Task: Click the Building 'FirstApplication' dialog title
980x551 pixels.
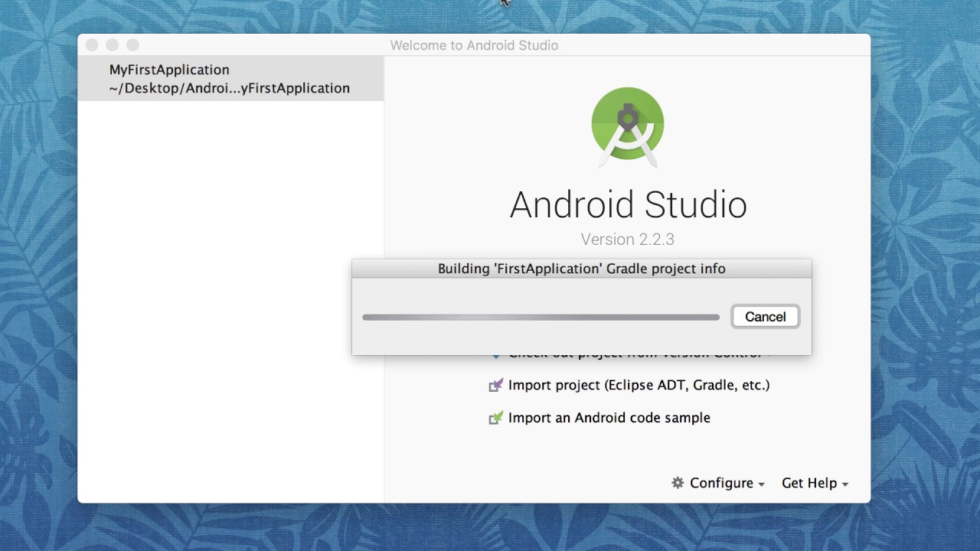Action: click(x=582, y=269)
